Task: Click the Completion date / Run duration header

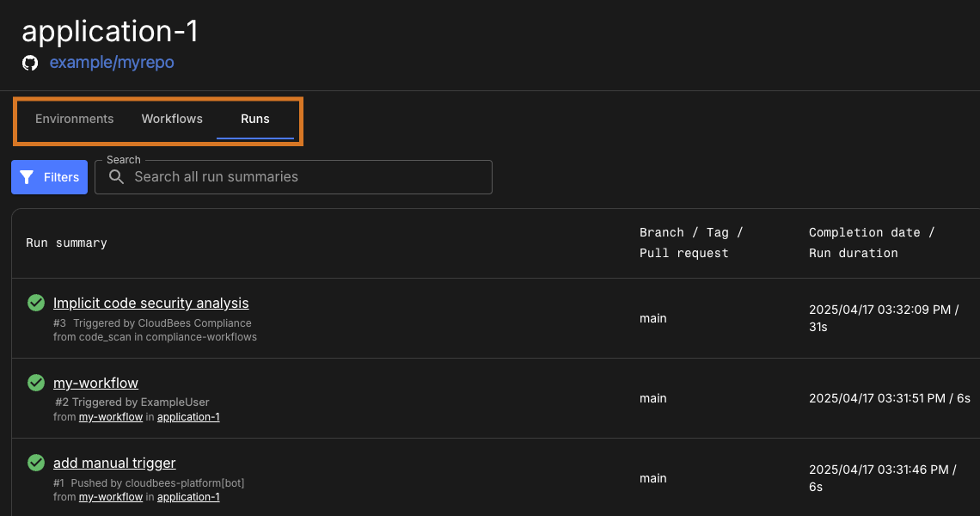Action: (871, 243)
